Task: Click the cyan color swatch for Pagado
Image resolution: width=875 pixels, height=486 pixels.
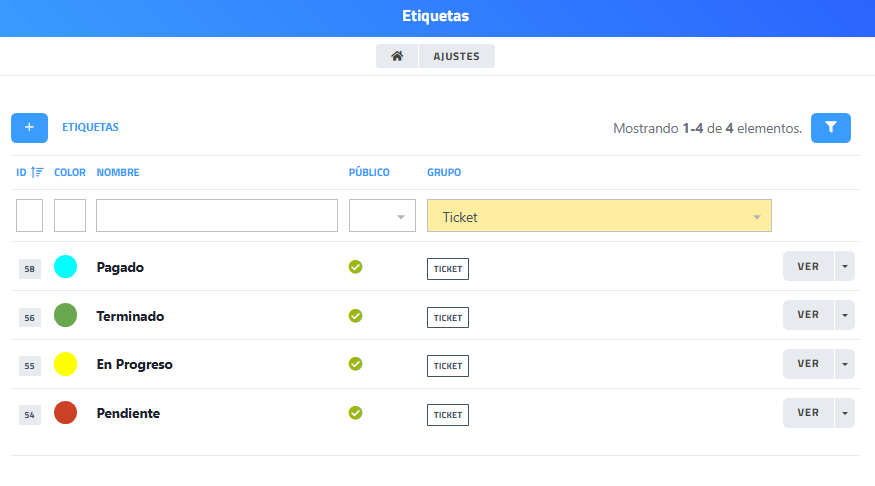Action: coord(65,267)
